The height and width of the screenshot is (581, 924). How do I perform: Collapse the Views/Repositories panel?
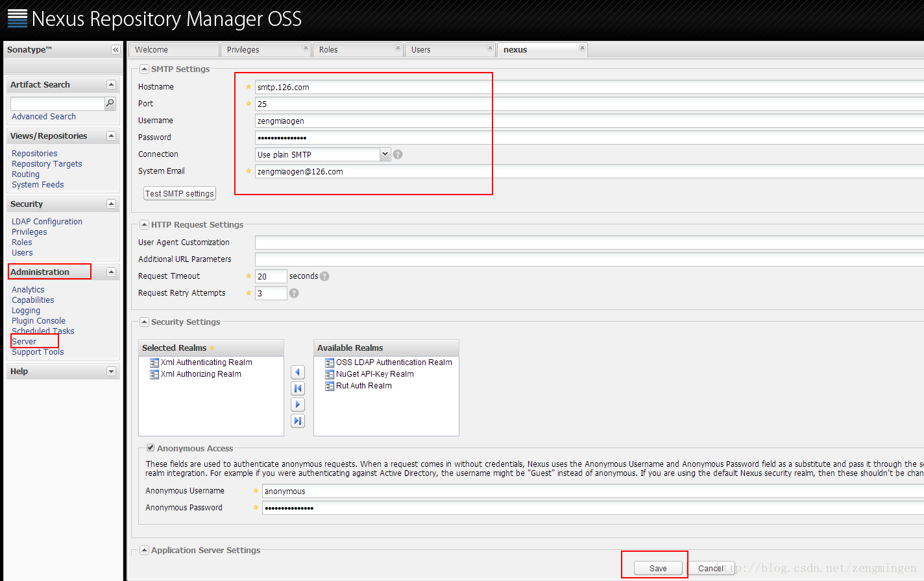click(x=111, y=136)
